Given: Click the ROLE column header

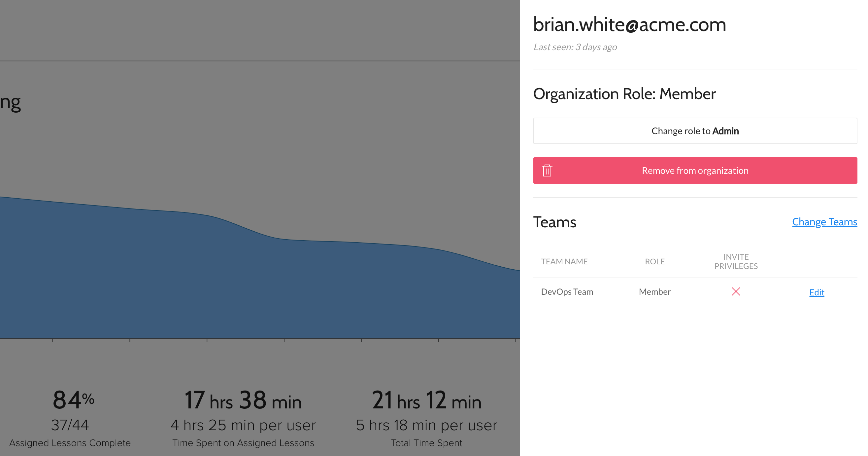Looking at the screenshot, I should point(654,261).
